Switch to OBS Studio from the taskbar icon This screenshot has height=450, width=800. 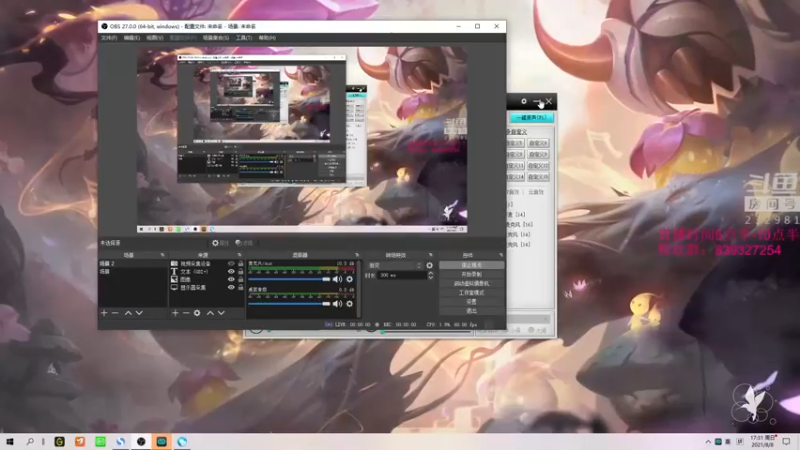coord(141,441)
